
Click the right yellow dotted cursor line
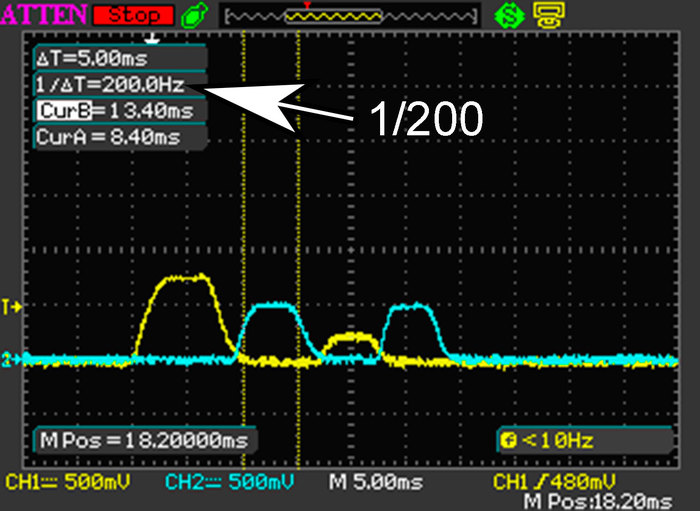pyautogui.click(x=299, y=250)
